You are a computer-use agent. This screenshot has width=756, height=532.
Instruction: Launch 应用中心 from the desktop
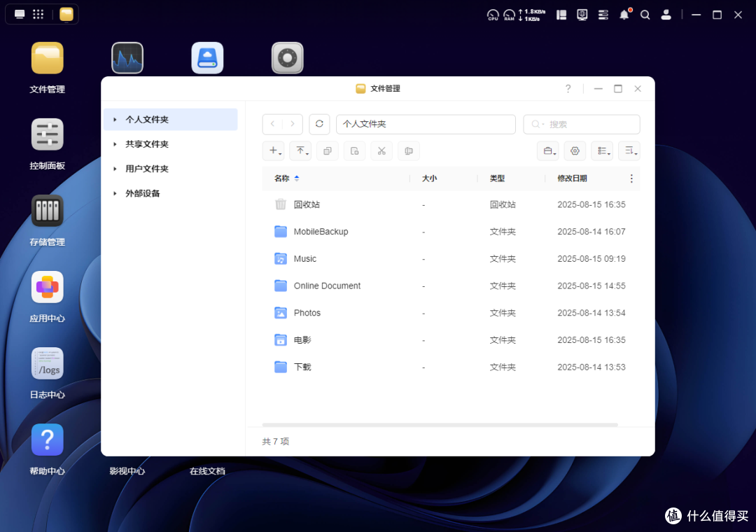point(48,287)
